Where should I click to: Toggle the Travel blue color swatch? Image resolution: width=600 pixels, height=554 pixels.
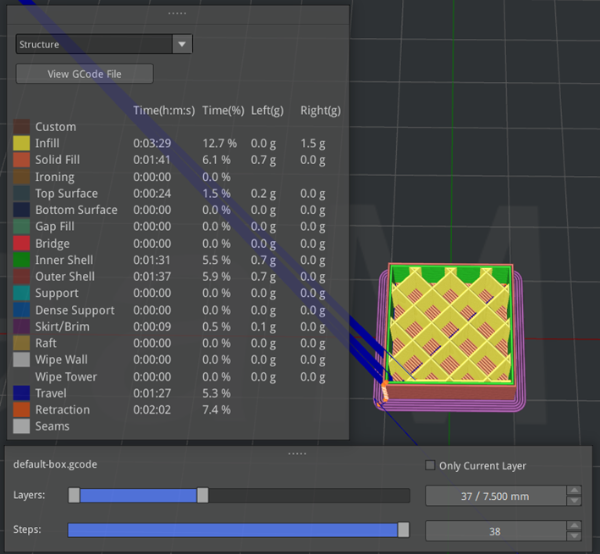(21, 393)
